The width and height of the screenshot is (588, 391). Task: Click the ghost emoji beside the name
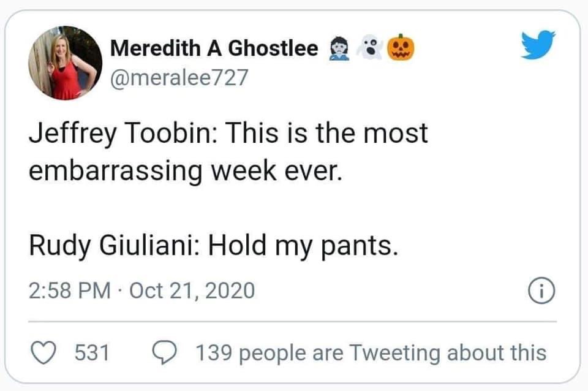point(369,48)
